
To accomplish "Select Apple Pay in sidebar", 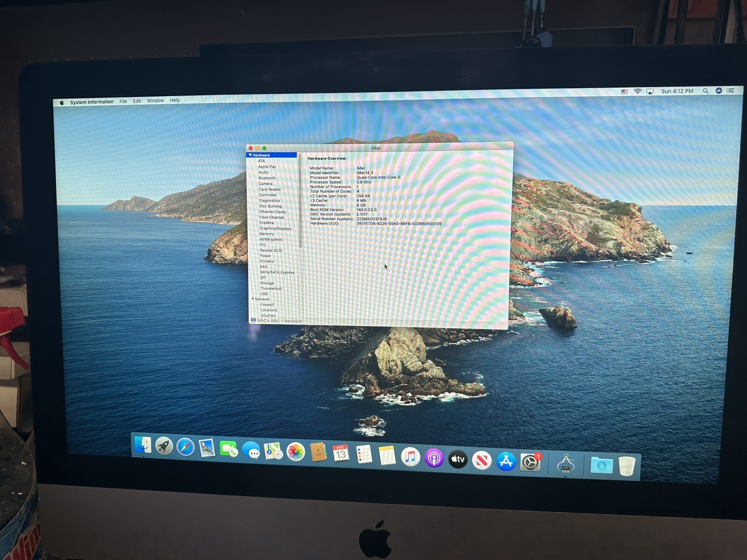I will coord(267,167).
